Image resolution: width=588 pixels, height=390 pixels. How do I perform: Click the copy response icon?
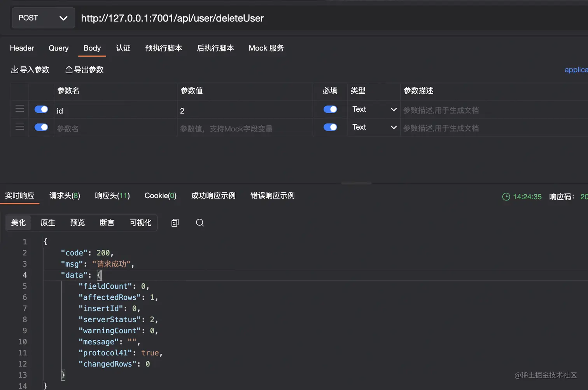pyautogui.click(x=175, y=223)
